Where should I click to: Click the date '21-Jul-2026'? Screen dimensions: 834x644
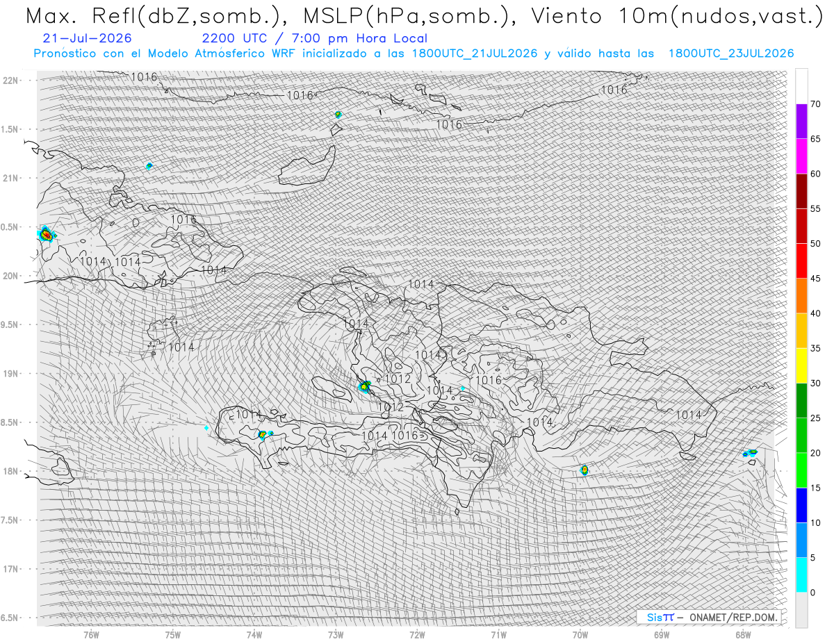[x=87, y=38]
